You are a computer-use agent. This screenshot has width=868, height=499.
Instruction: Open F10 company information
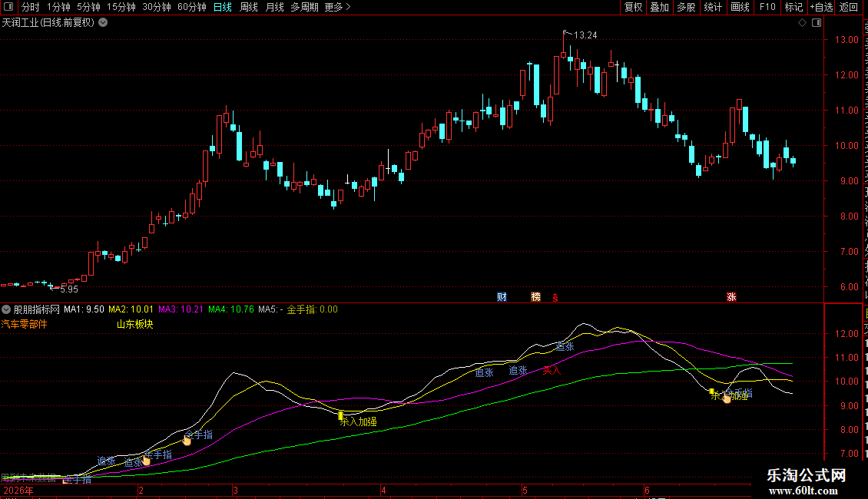point(767,7)
